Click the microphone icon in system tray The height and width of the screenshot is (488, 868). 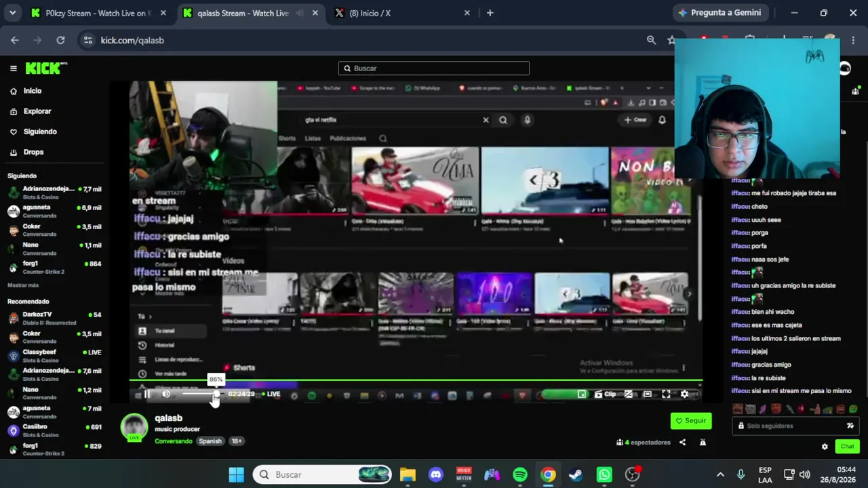[x=741, y=474]
